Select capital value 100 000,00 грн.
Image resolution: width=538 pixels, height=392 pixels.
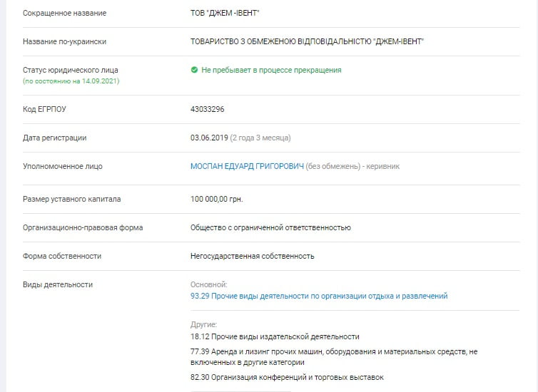tap(216, 199)
